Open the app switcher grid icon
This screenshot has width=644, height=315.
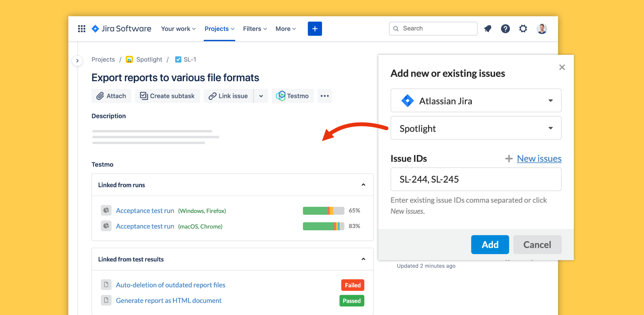[x=82, y=29]
